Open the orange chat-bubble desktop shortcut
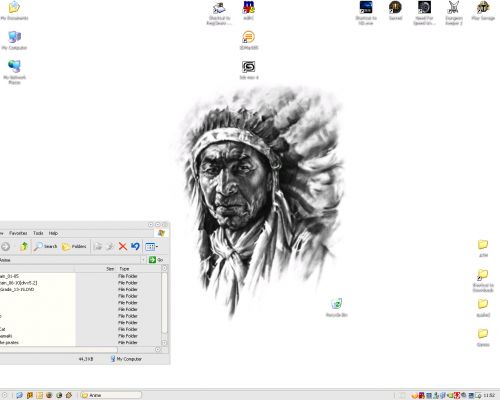500x400 pixels. pos(249,40)
